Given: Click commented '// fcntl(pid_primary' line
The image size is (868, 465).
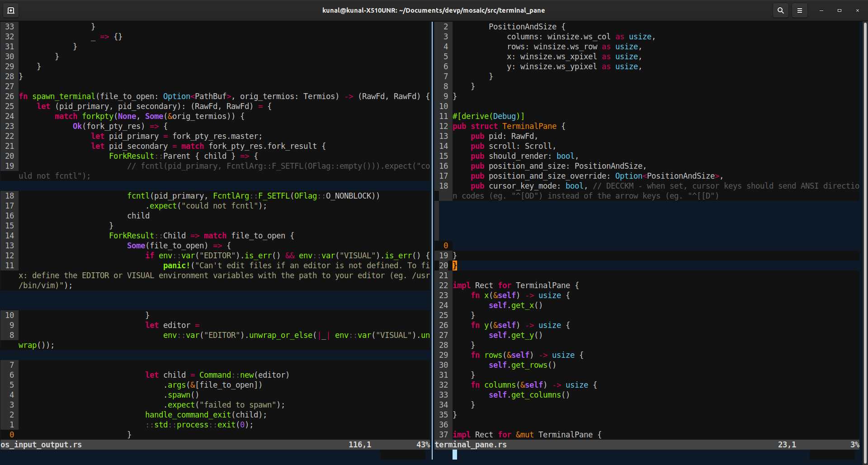Looking at the screenshot, I should [x=278, y=166].
